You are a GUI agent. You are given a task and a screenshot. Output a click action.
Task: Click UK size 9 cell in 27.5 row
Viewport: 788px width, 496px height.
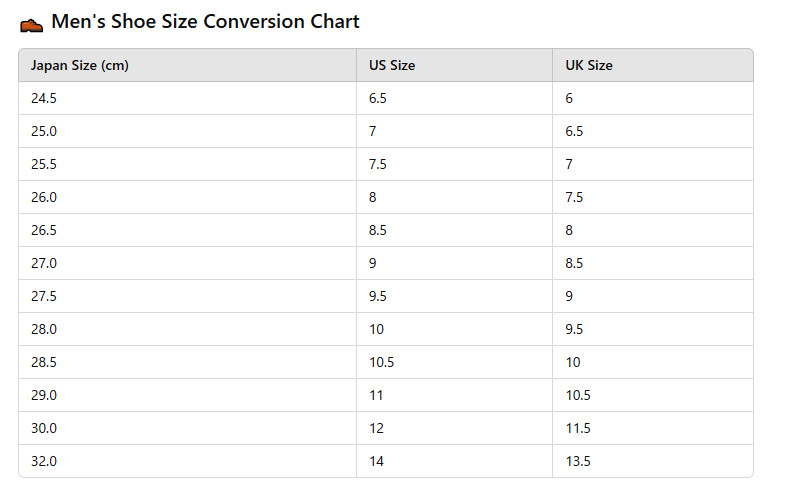pyautogui.click(x=653, y=296)
